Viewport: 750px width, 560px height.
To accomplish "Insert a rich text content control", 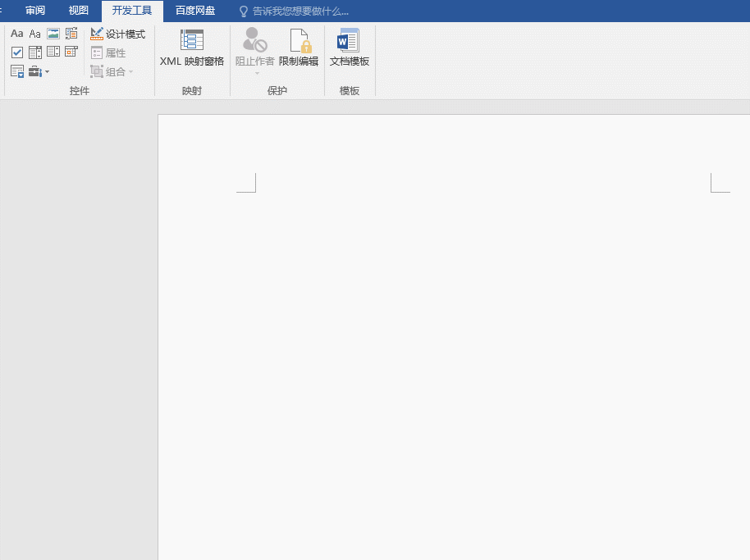I will coord(16,34).
